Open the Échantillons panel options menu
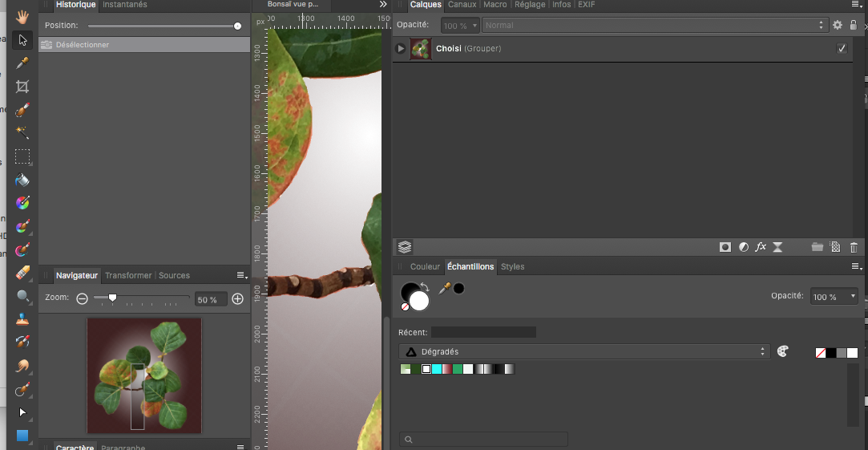Viewport: 868px width, 450px height. (856, 266)
